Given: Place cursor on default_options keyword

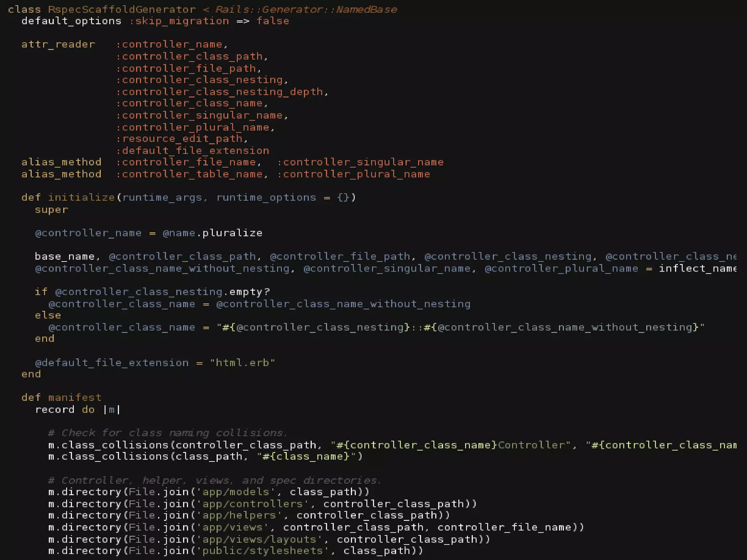Looking at the screenshot, I should click(x=71, y=21).
